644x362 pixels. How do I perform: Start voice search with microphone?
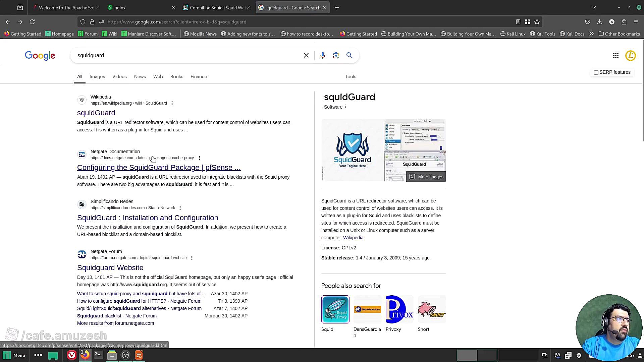pos(323,55)
